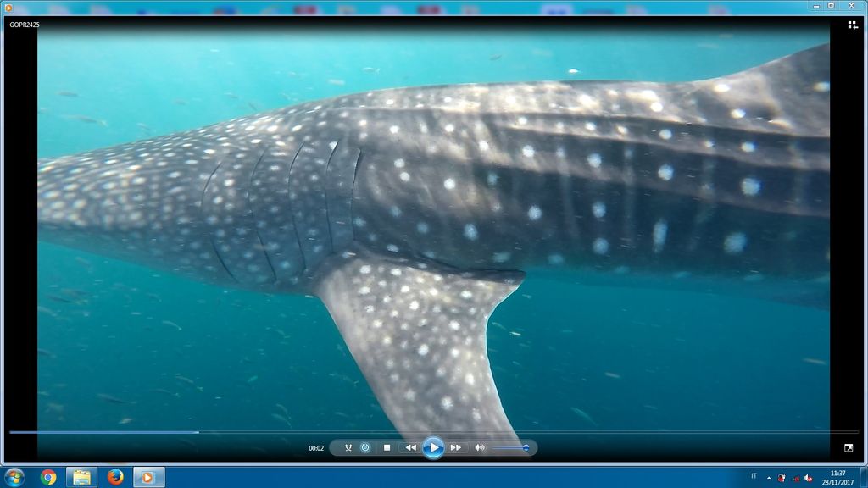Screen dimensions: 868x488
Task: Open the taskbar clock and date
Action: 837,477
